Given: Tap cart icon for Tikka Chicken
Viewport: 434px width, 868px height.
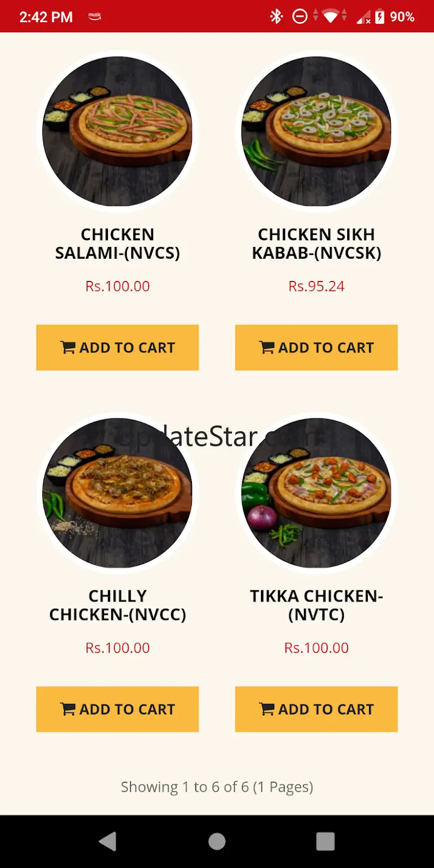Looking at the screenshot, I should (267, 709).
